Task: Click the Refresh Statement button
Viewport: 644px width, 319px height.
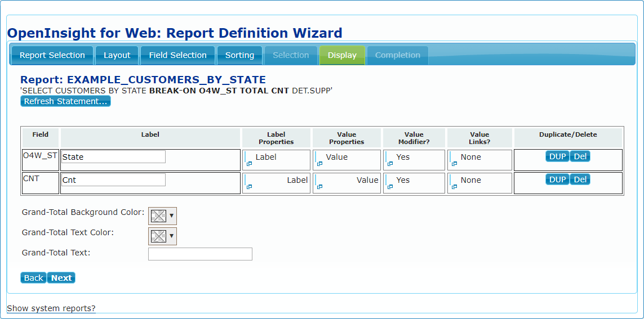Action: [65, 101]
